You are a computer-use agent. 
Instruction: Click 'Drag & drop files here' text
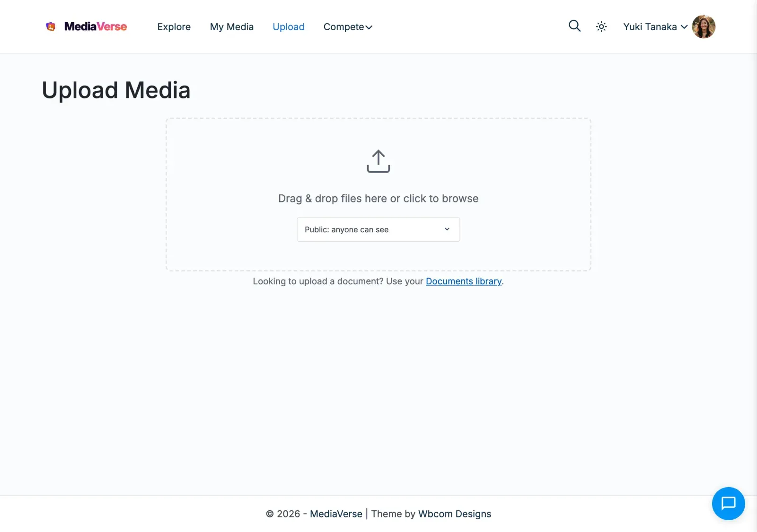378,199
